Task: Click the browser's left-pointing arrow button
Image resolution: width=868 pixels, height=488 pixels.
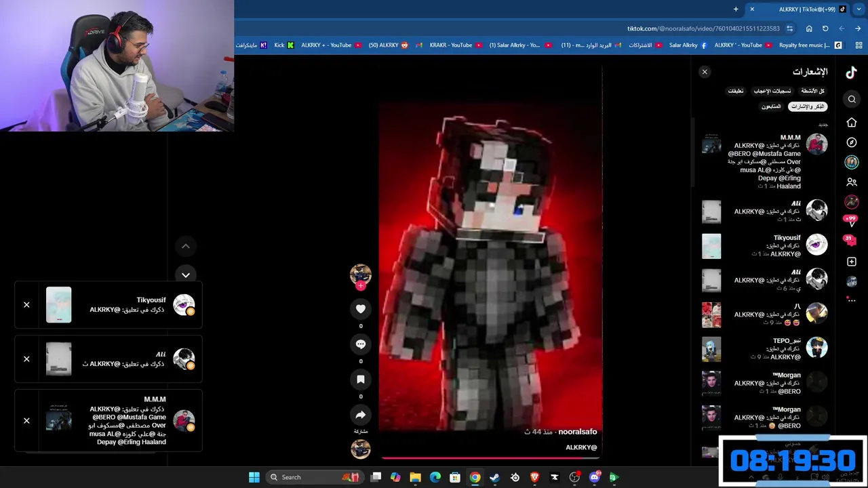Action: click(x=842, y=28)
